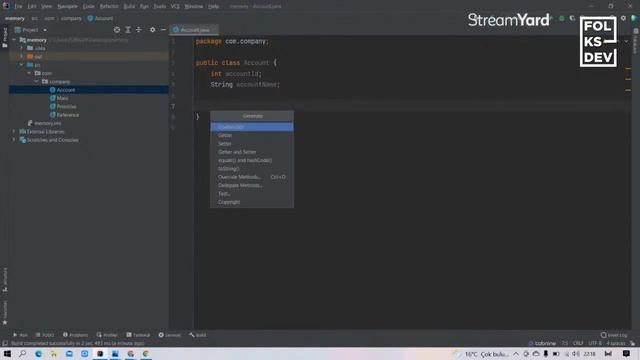Image resolution: width=640 pixels, height=360 pixels.
Task: Click the company breadcrumb in navigation bar
Action: [x=71, y=18]
